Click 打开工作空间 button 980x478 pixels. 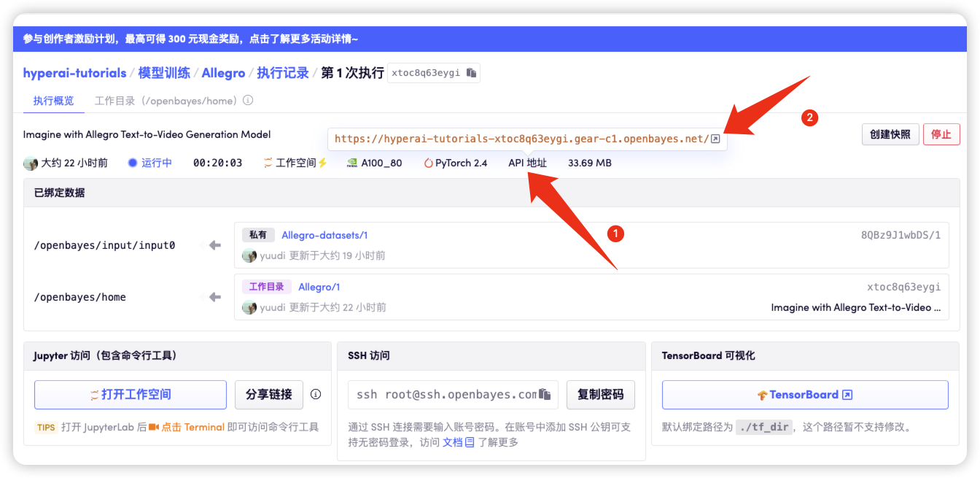(x=131, y=395)
